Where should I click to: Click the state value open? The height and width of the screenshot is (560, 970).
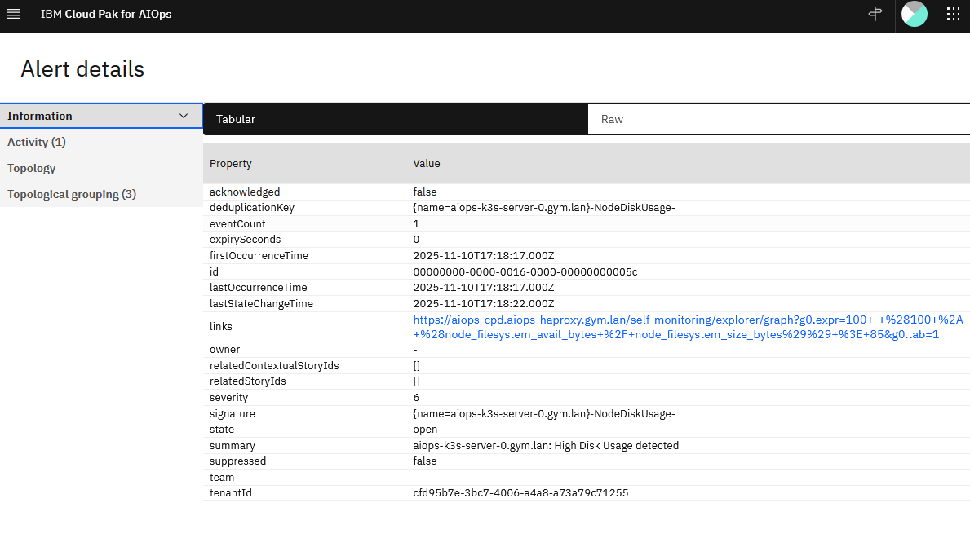click(x=425, y=430)
